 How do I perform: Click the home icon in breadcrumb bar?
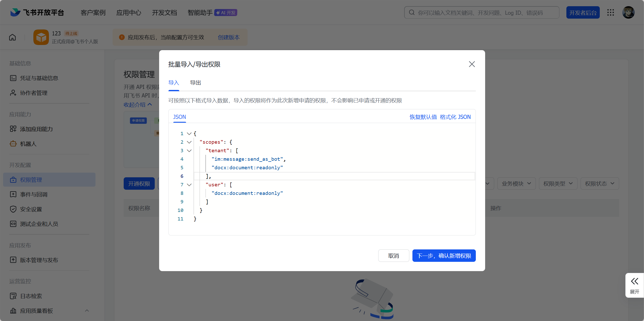tap(12, 37)
